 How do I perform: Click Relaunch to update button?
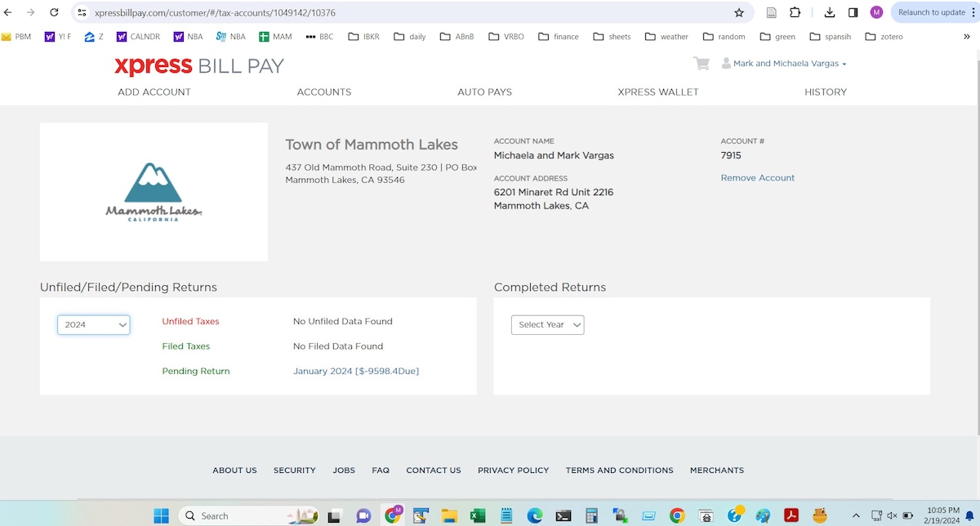coord(932,12)
